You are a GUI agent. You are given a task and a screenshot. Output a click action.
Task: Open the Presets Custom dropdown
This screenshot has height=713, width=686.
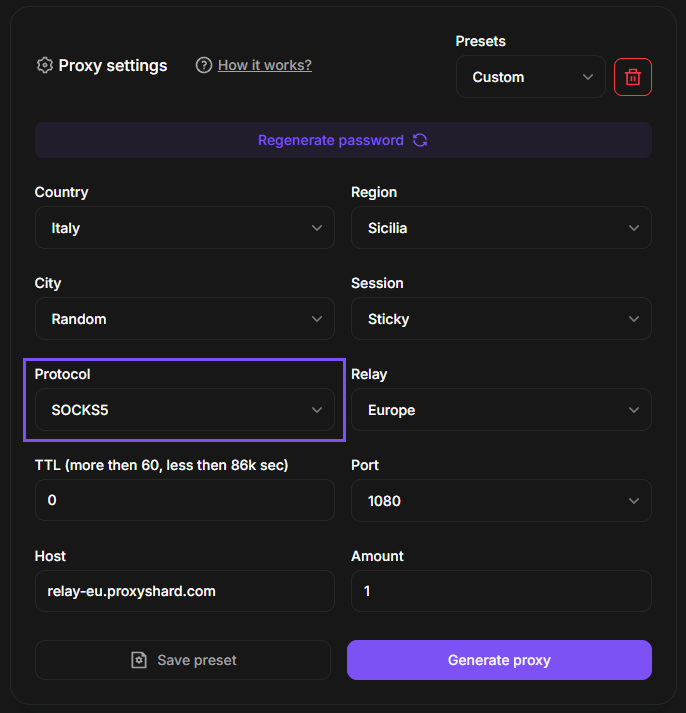[x=530, y=77]
